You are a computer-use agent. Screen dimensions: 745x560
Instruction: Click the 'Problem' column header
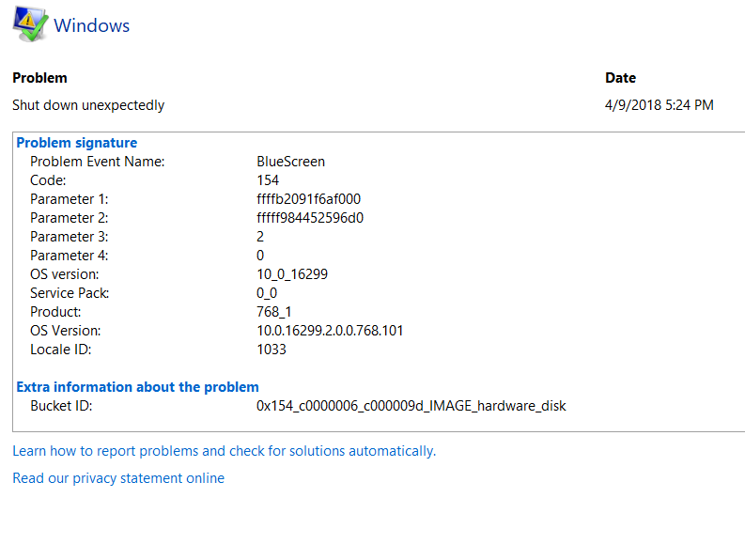point(39,78)
